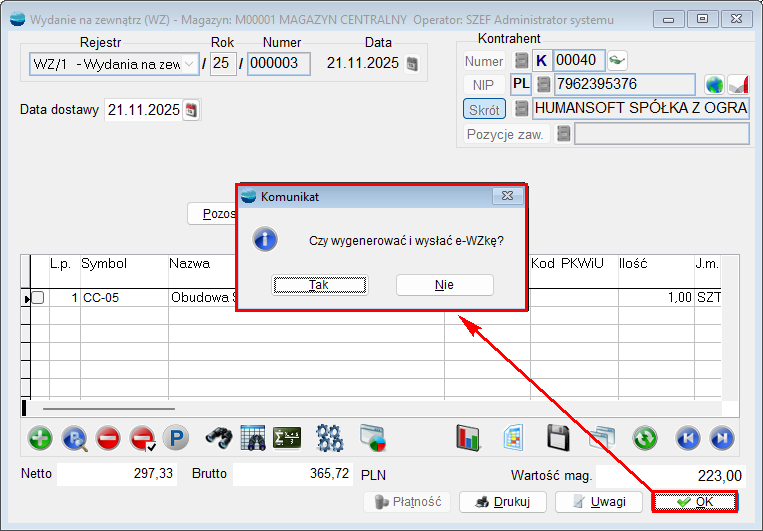763x531 pixels.
Task: Go to the first record arrow icon
Action: pos(687,438)
